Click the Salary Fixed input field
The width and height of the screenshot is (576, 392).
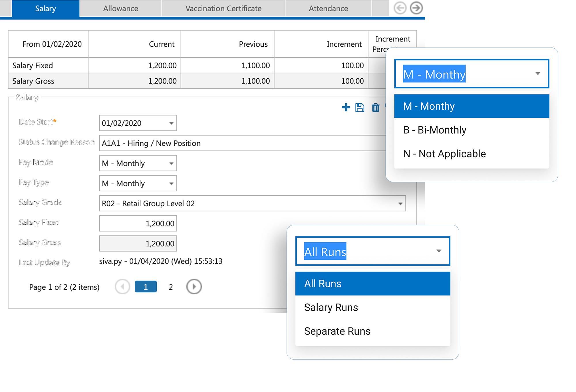click(138, 224)
